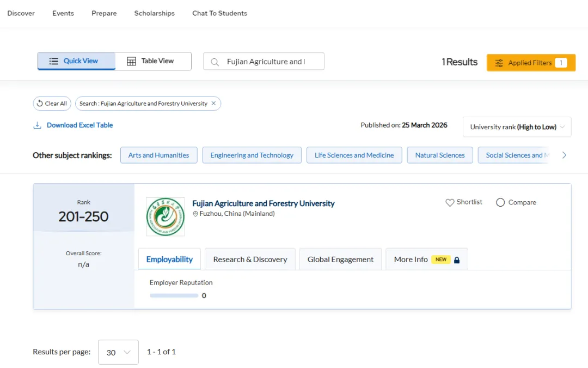Click the 1 Results count text
This screenshot has height=368, width=588.
(x=460, y=62)
